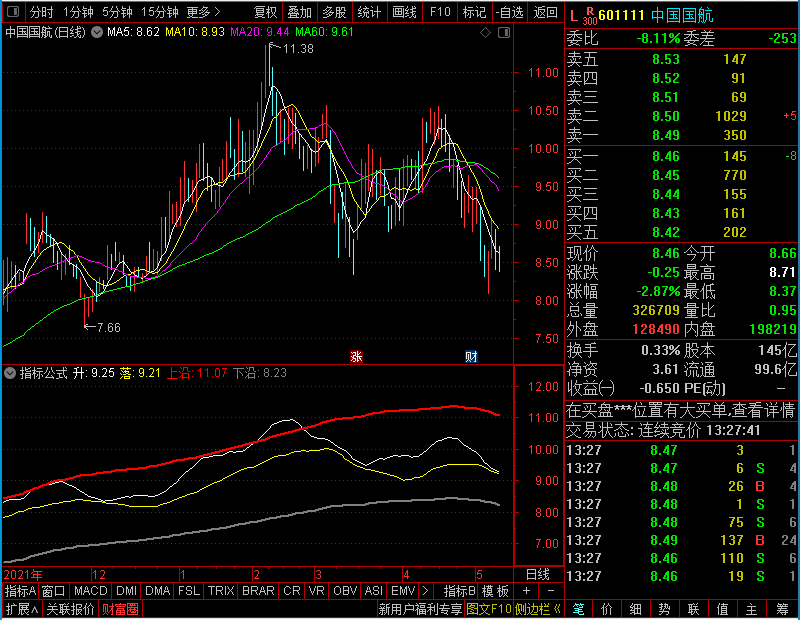Open 关联报价 tab
Viewport: 800px width, 620px height.
(x=70, y=609)
